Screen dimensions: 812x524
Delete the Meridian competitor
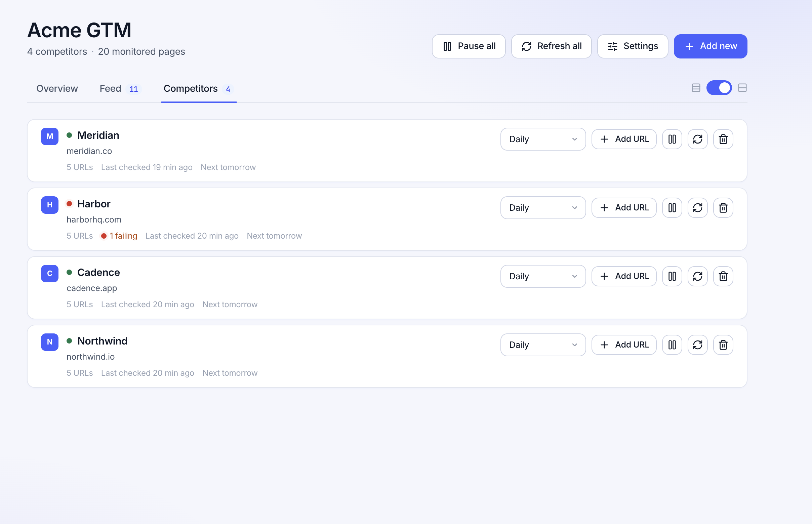(x=723, y=139)
